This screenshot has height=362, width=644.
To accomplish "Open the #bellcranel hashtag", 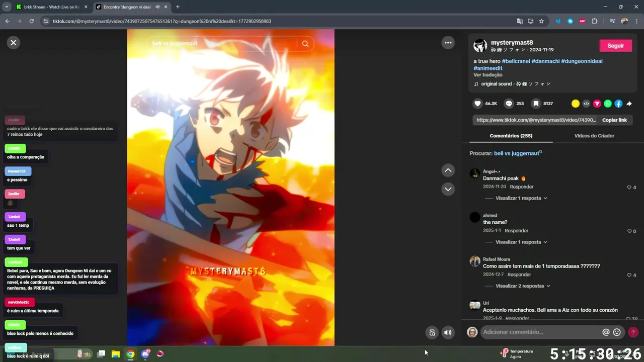I will pyautogui.click(x=516, y=61).
